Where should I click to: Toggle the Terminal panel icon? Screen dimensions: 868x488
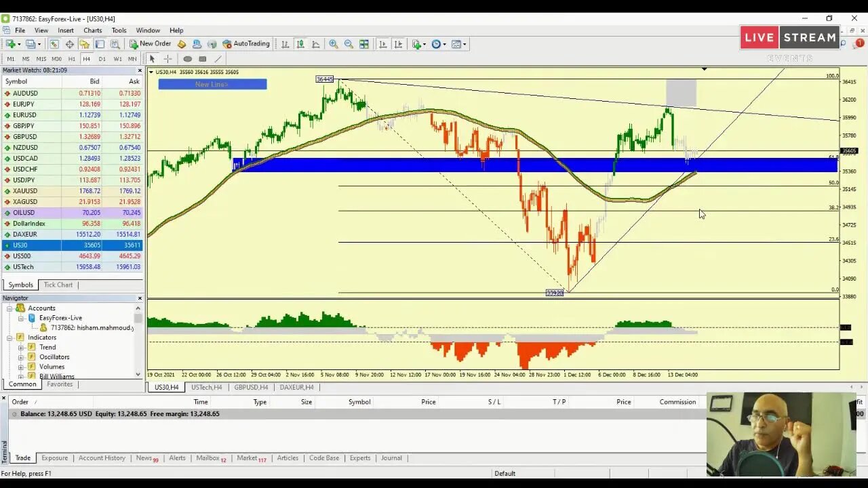point(100,44)
